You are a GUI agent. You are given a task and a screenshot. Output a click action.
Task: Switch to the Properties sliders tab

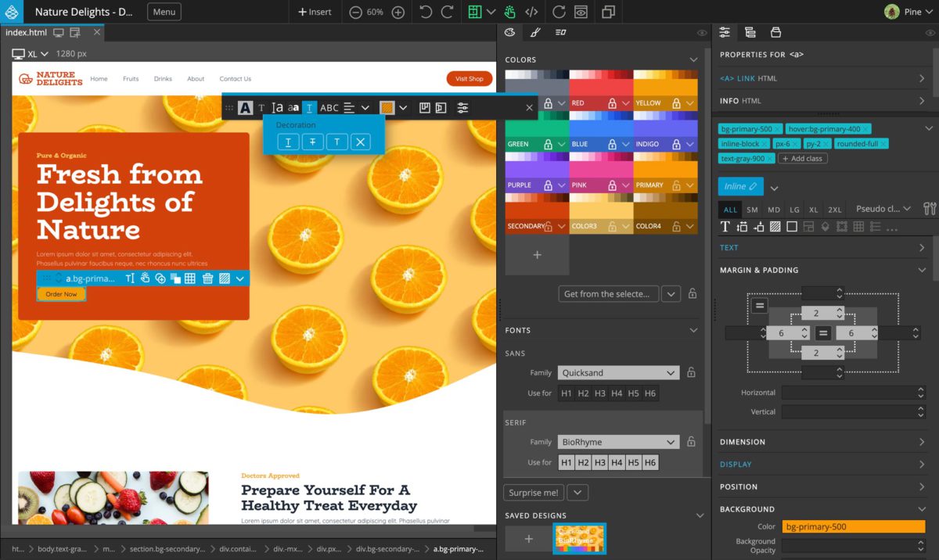[x=725, y=32]
